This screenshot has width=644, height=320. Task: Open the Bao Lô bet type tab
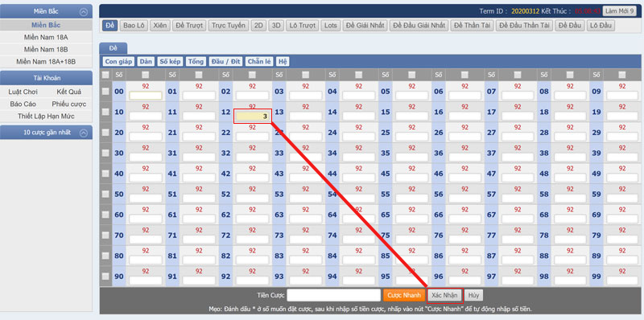(134, 26)
